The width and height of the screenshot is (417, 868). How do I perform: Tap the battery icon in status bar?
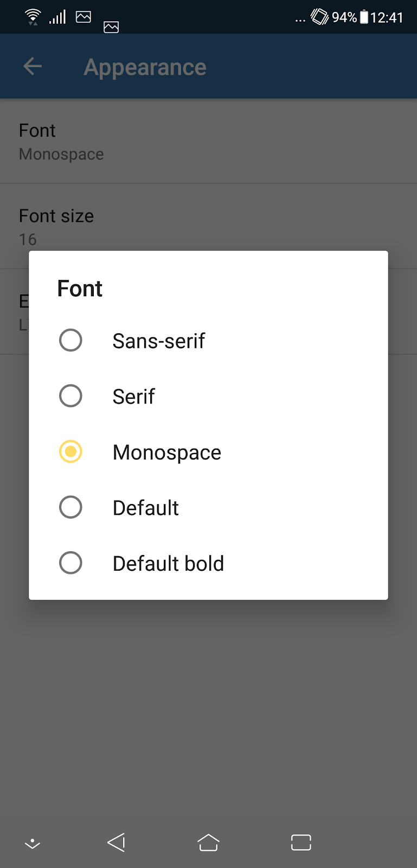coord(364,17)
